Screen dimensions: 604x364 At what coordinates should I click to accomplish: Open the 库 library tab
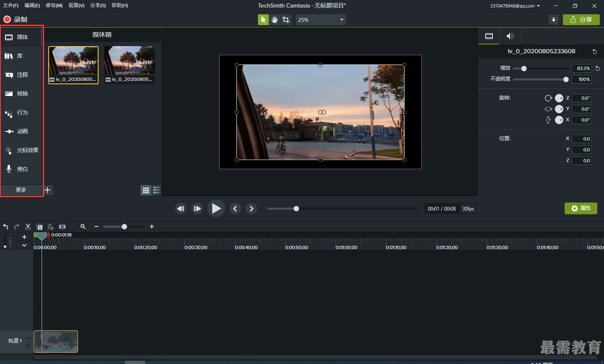[x=21, y=56]
